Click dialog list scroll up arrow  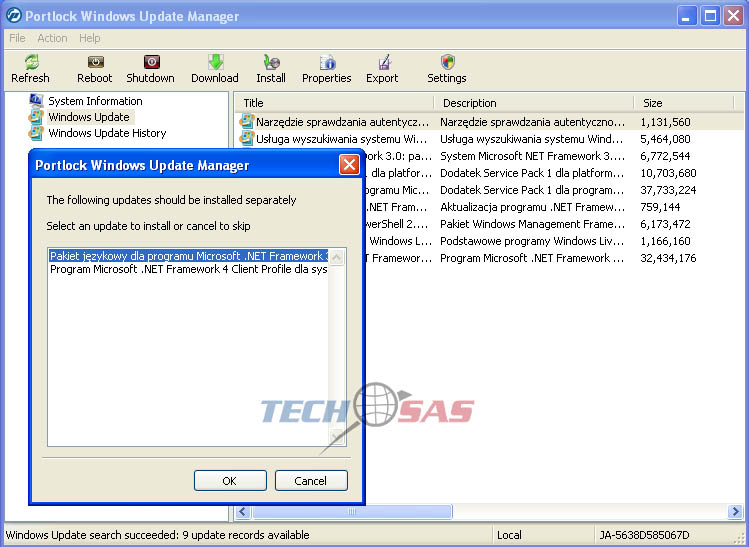click(x=337, y=257)
